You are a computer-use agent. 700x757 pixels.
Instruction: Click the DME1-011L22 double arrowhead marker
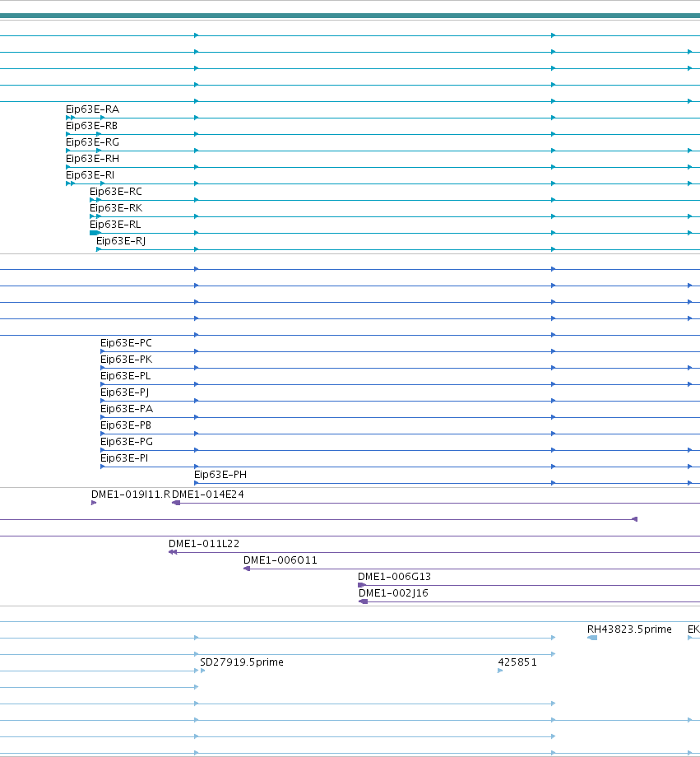click(x=173, y=552)
